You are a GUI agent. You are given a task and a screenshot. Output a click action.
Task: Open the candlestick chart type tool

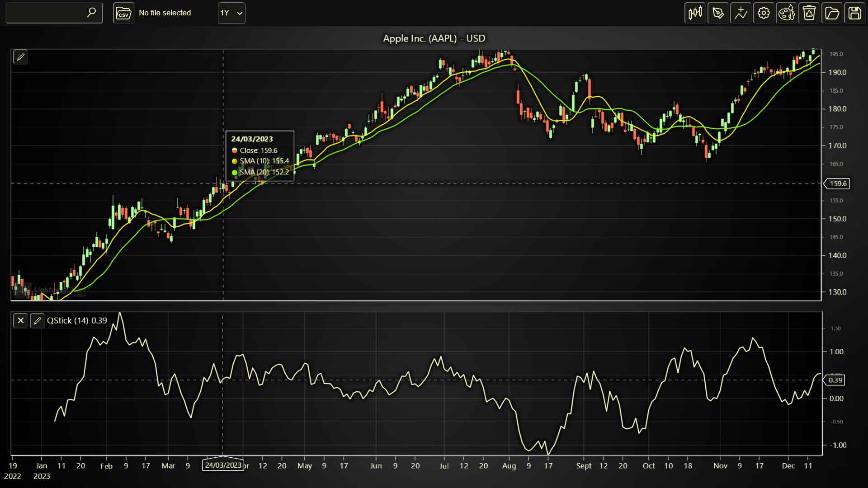(695, 13)
